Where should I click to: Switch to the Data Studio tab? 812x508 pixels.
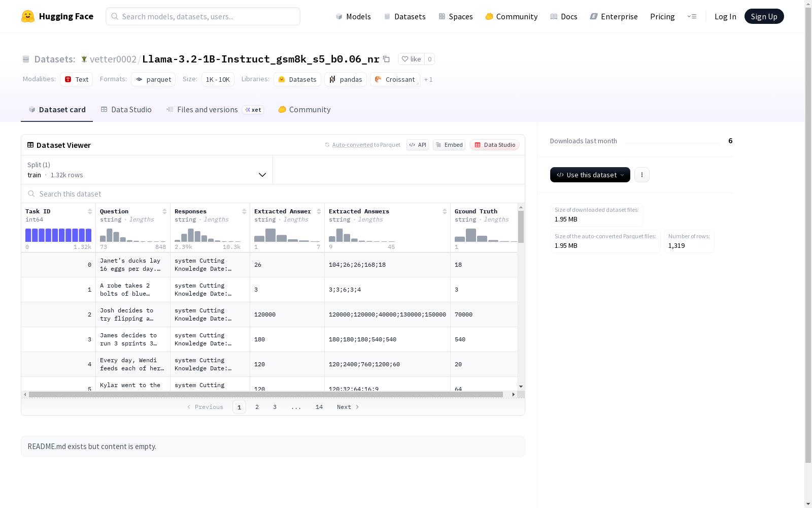[x=126, y=110]
